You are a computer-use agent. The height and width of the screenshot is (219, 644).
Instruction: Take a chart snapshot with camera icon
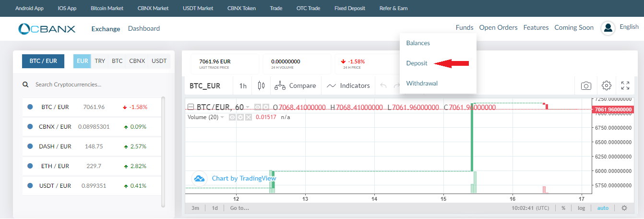[586, 85]
